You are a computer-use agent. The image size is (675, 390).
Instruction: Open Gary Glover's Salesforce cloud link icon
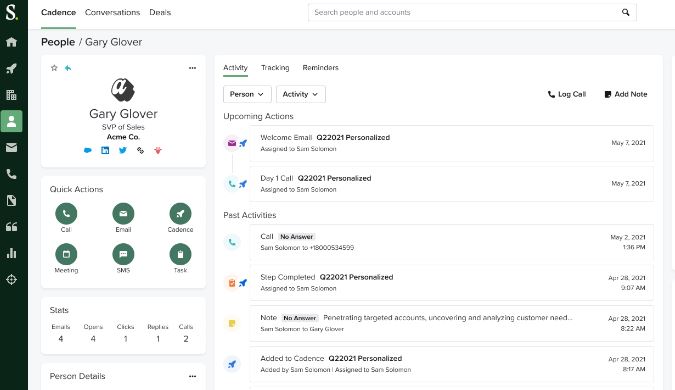[87, 150]
